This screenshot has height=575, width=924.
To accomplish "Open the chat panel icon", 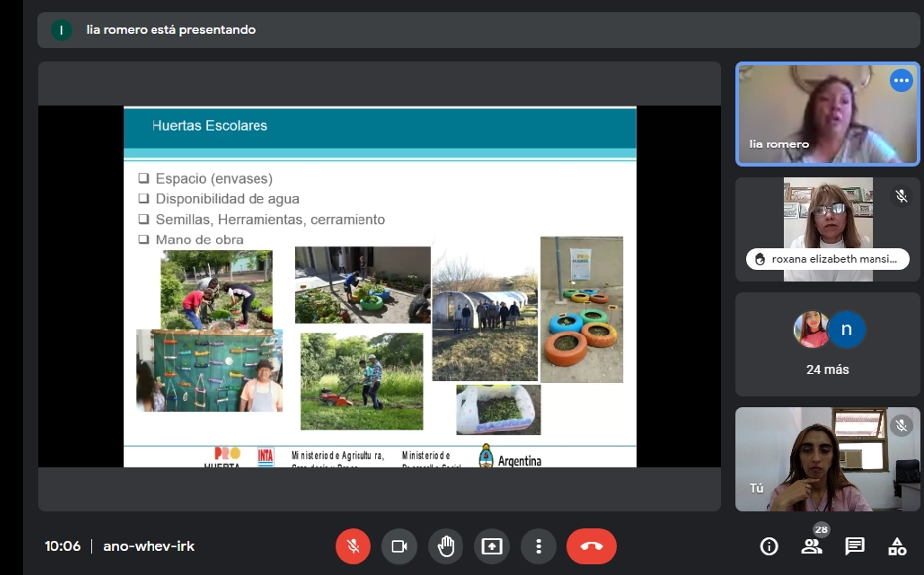I will coord(855,546).
